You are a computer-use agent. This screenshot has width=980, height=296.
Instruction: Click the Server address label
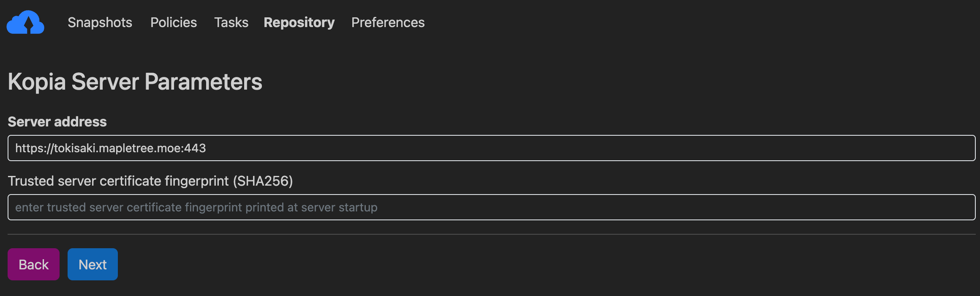pos(57,121)
